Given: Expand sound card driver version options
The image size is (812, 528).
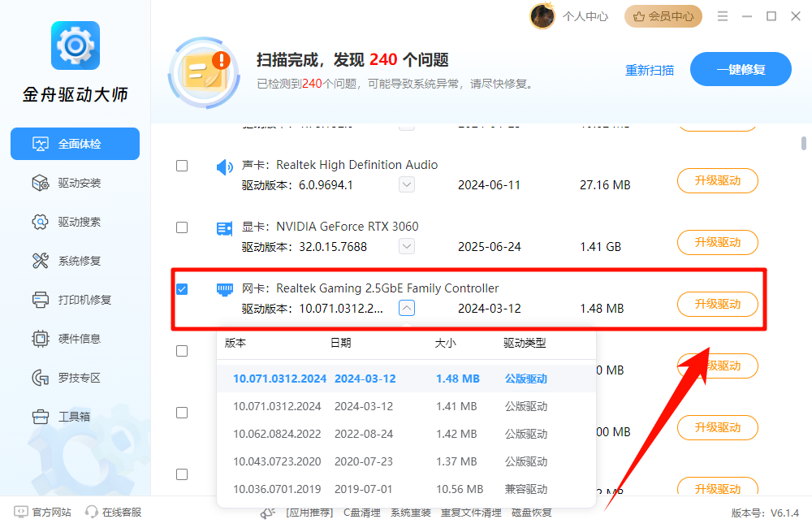Looking at the screenshot, I should click(x=406, y=184).
